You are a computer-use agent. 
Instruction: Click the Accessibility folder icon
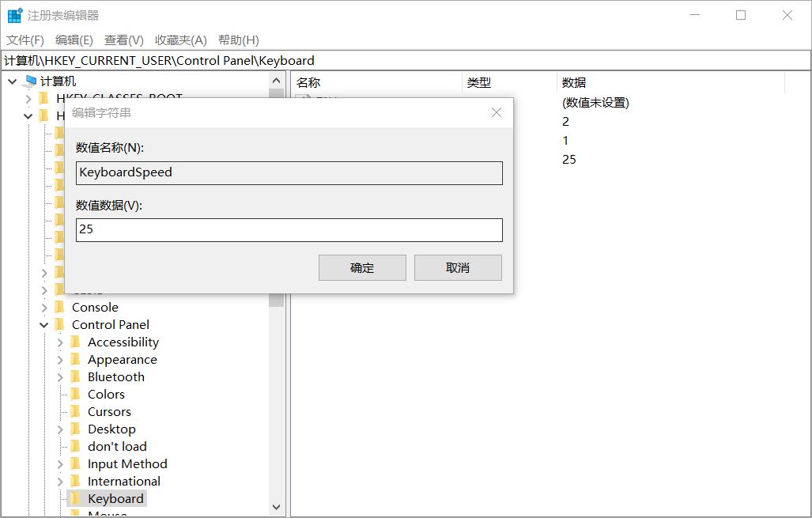77,342
